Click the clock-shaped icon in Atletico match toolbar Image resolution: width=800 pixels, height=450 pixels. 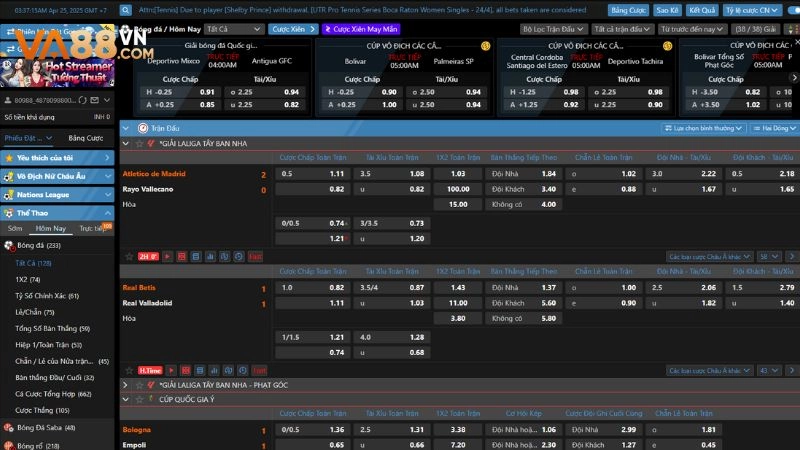point(239,257)
